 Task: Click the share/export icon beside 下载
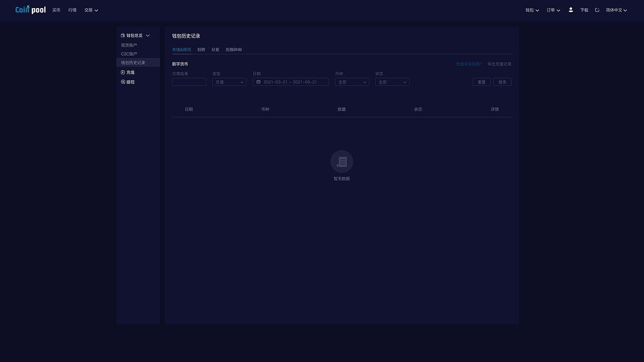(597, 10)
